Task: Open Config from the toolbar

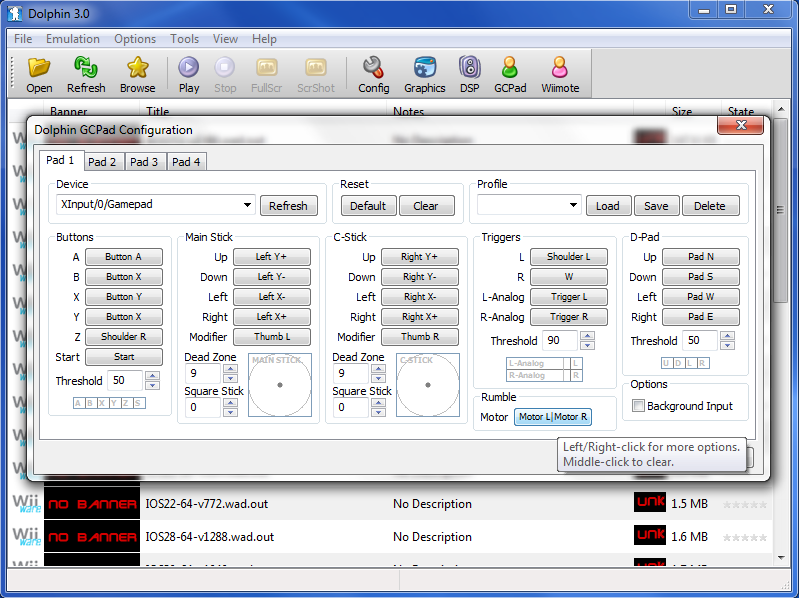Action: pos(373,68)
